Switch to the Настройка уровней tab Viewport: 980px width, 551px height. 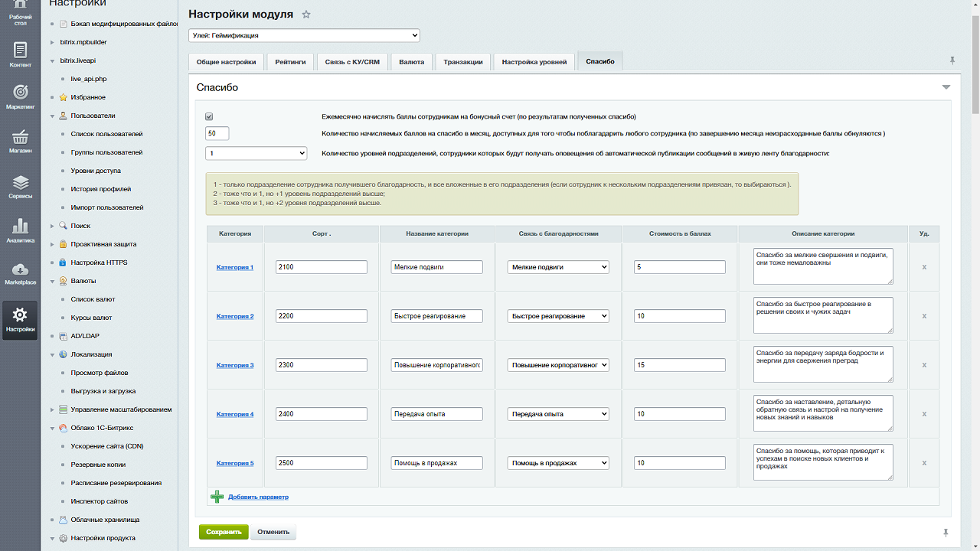pyautogui.click(x=534, y=62)
